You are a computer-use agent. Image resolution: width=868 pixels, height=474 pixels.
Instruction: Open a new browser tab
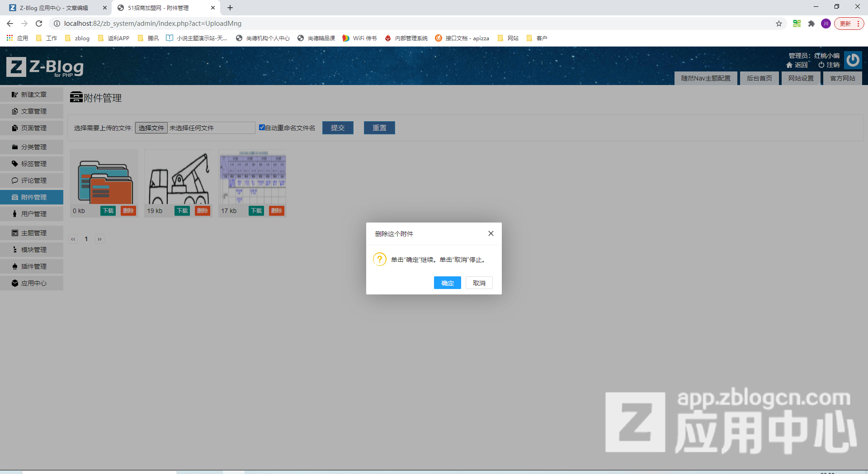coord(230,8)
